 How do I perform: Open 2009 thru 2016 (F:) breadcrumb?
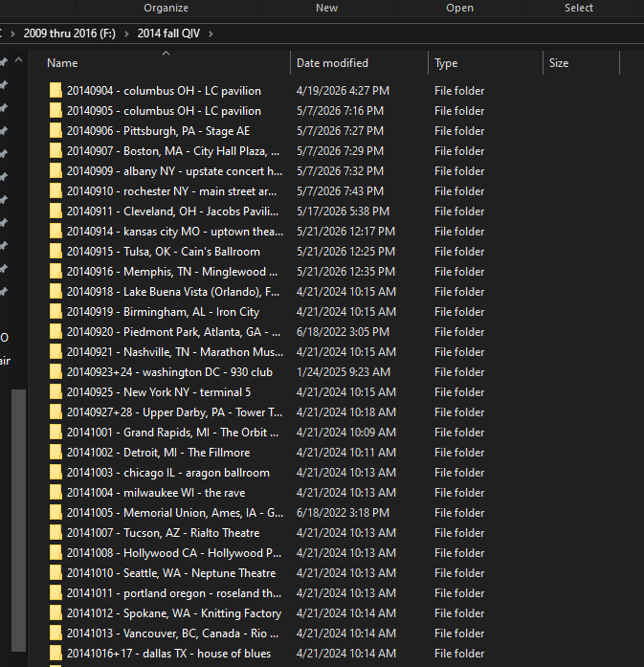[69, 33]
